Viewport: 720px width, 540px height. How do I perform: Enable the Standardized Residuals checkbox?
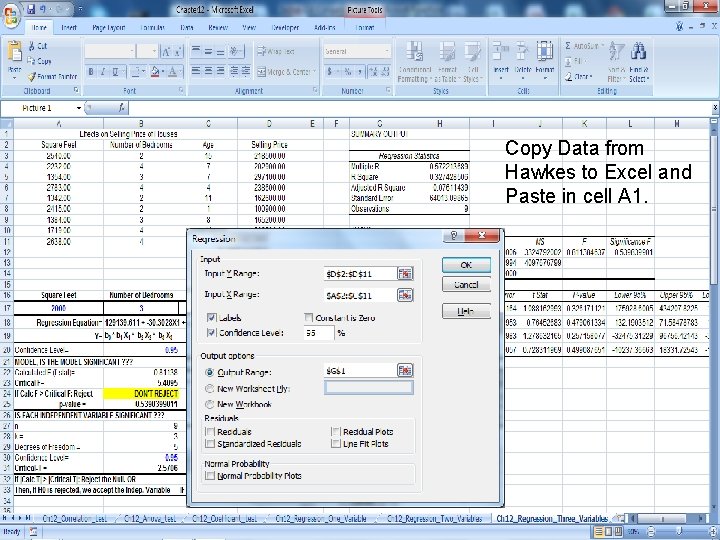click(210, 444)
